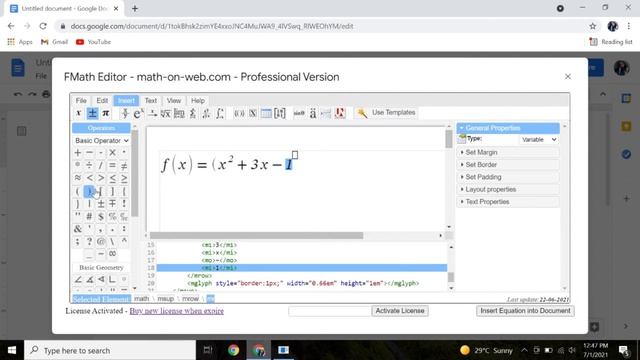Click the taskbar search box
Image resolution: width=640 pixels, height=360 pixels.
(x=110, y=350)
